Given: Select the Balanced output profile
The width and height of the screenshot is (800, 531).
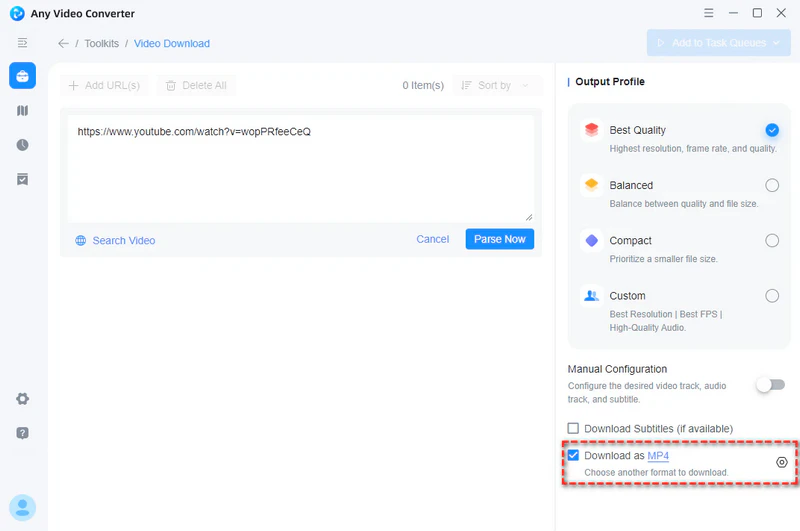Looking at the screenshot, I should tap(772, 185).
